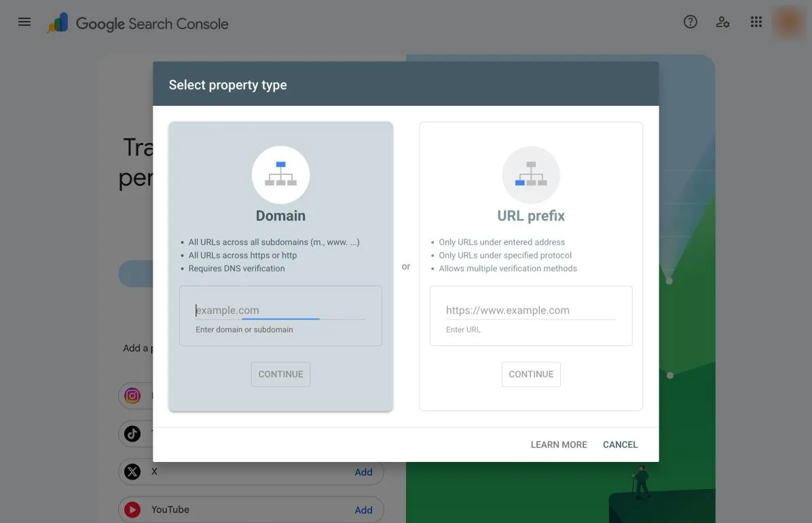Click the TikTok icon in list
The image size is (812, 523).
coord(132,433)
